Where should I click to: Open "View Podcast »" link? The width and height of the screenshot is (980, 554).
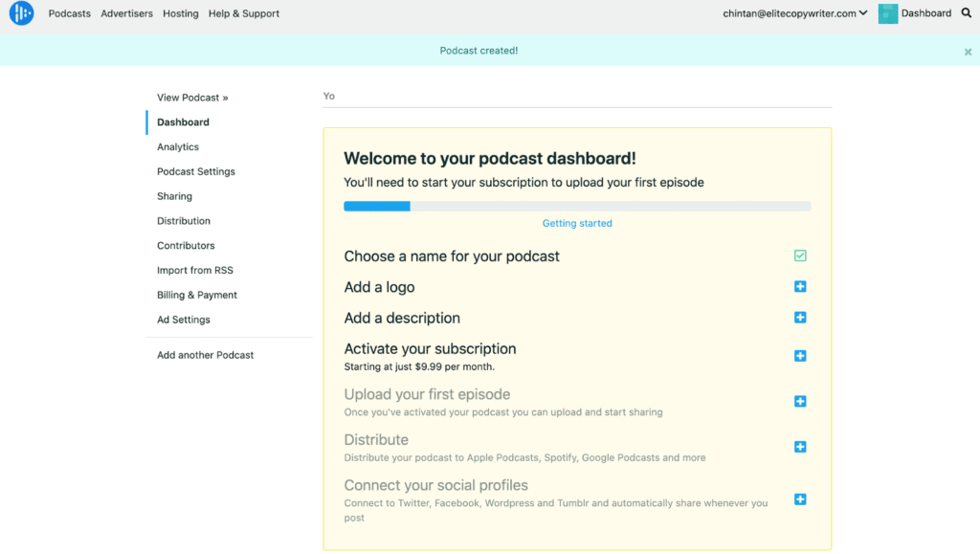coord(191,97)
